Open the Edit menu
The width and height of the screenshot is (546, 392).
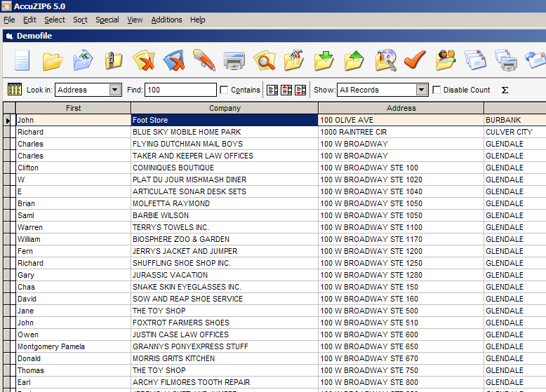(29, 20)
